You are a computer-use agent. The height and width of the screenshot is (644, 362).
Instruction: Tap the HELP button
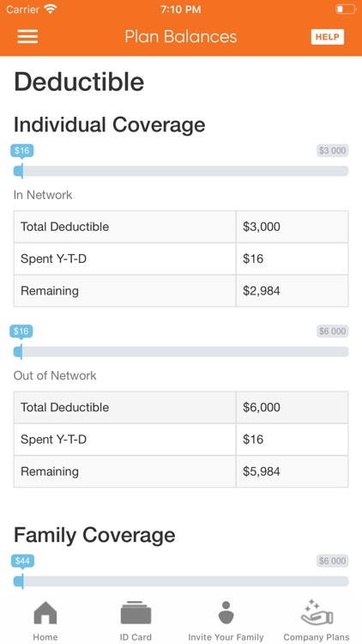click(327, 37)
